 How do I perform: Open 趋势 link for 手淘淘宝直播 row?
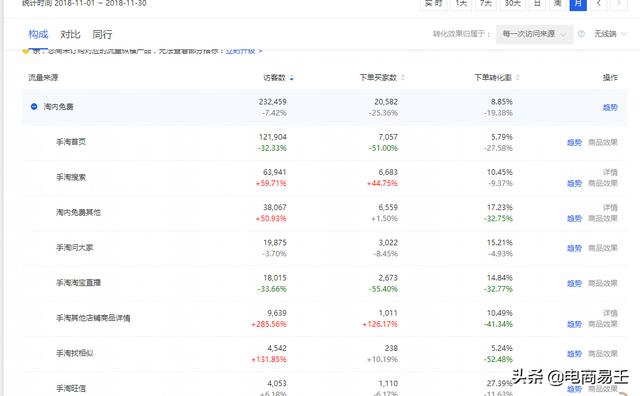[574, 283]
